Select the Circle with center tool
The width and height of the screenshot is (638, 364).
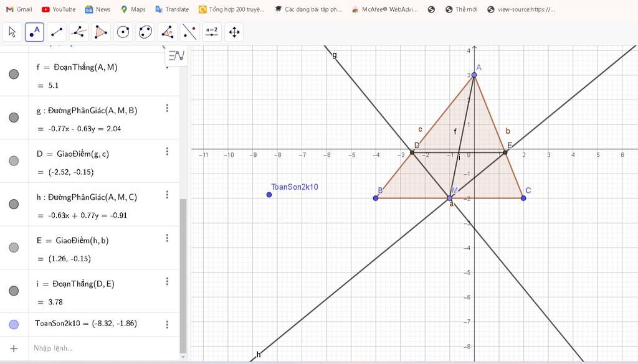click(x=123, y=32)
